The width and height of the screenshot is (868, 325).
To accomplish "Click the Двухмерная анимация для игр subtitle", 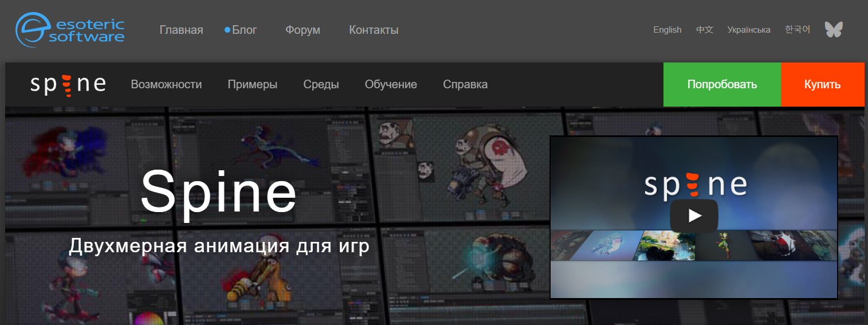I will 219,246.
